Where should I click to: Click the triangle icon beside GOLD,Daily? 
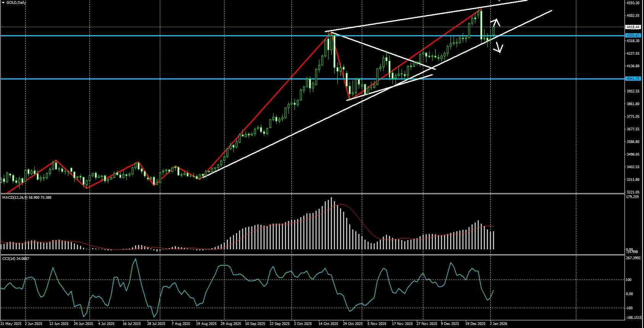tap(3, 2)
